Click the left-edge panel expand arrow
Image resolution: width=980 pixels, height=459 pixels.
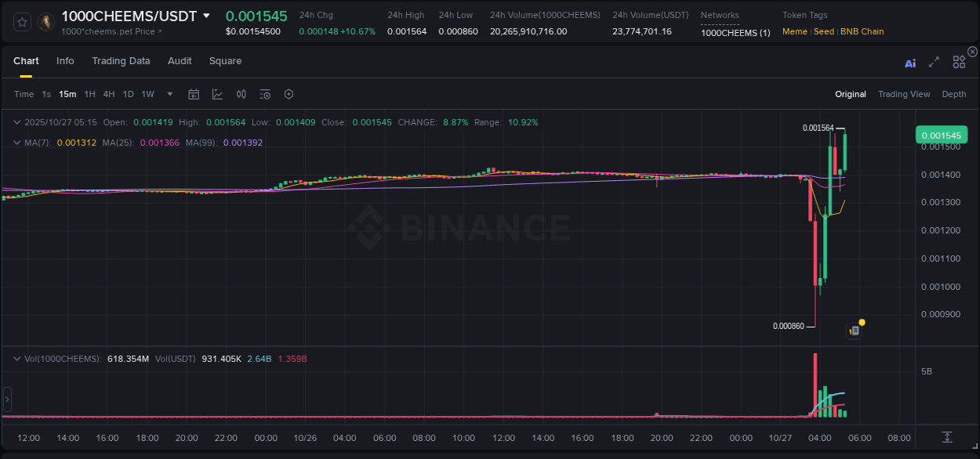[6, 399]
